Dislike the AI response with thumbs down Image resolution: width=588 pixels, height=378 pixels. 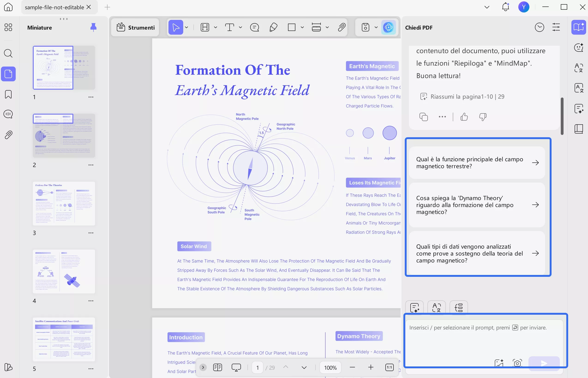tap(483, 117)
